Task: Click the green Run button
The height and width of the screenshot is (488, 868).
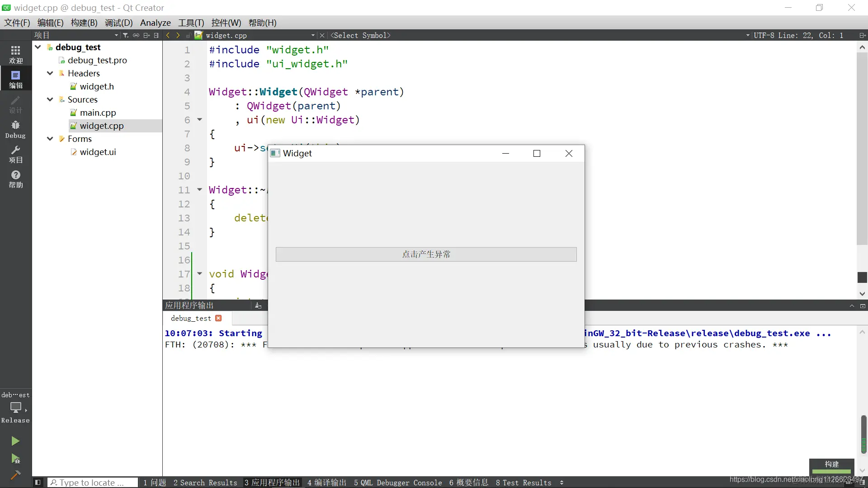Action: (x=15, y=441)
